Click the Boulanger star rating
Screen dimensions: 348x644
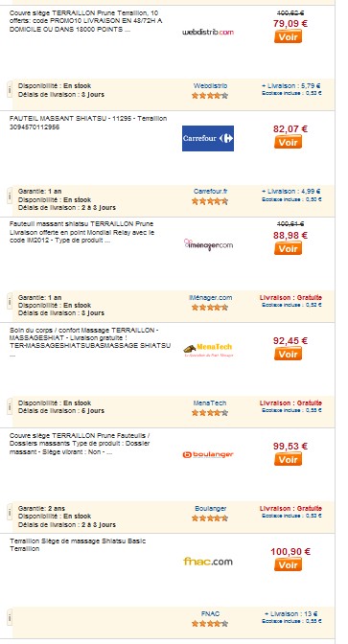click(x=210, y=518)
